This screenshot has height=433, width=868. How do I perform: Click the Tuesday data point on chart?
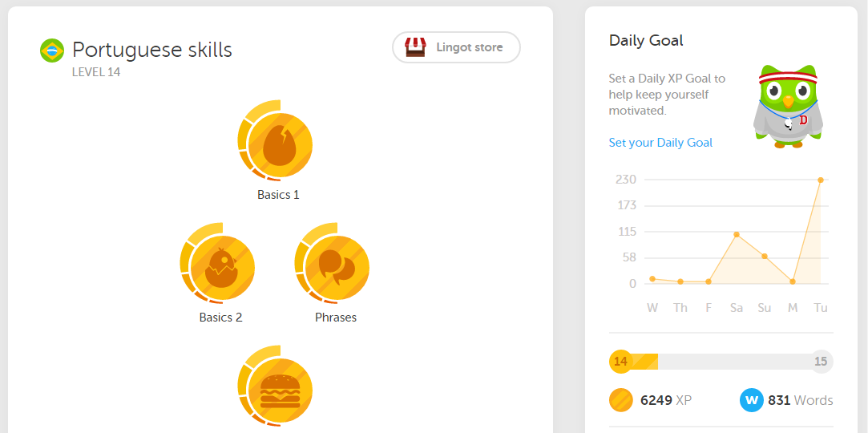[821, 180]
